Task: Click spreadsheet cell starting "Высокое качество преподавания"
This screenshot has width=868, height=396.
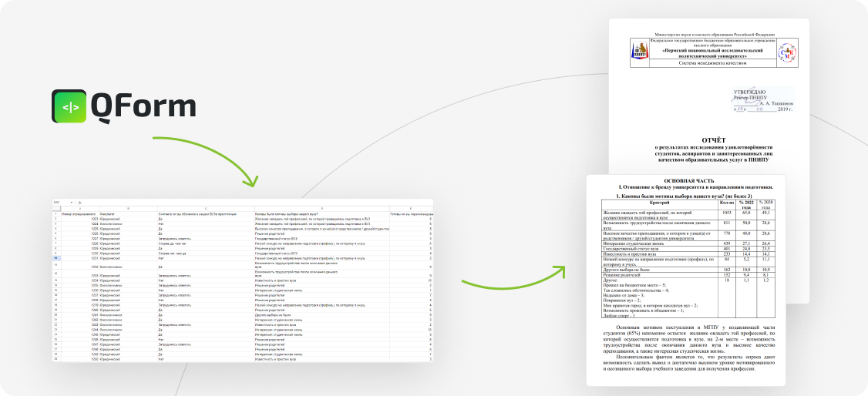Action: pos(321,228)
